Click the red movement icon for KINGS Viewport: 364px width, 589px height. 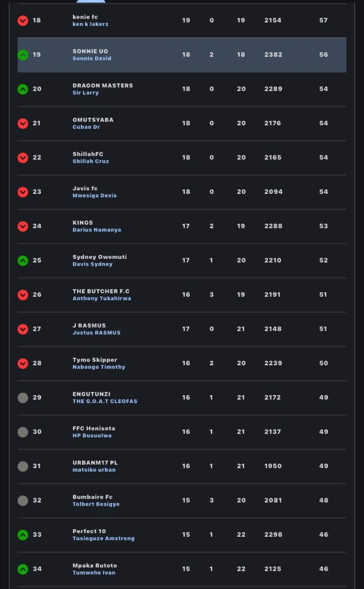[x=23, y=227]
